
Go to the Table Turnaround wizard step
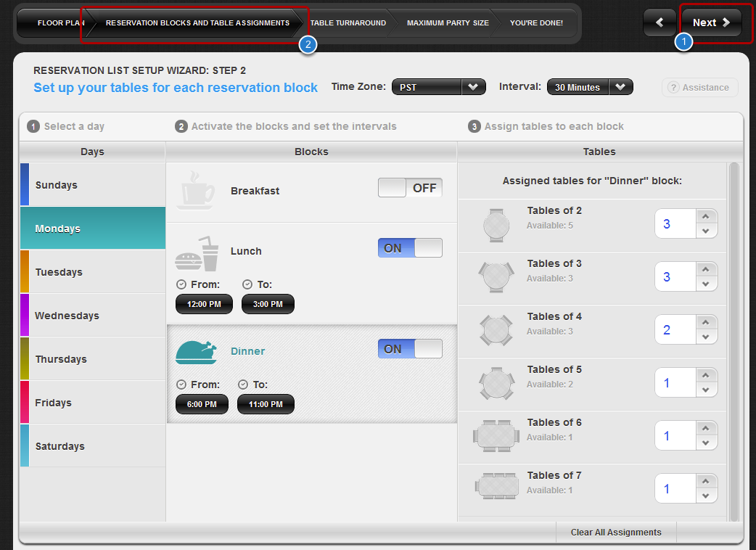(348, 23)
